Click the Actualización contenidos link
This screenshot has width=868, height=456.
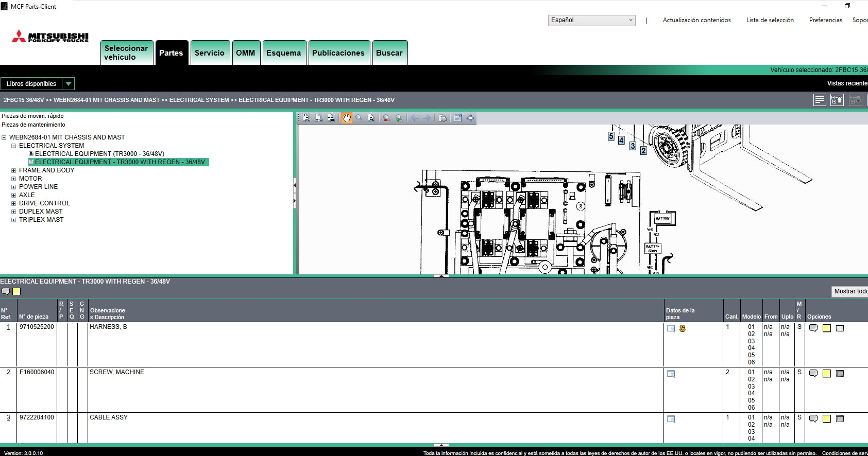(696, 20)
